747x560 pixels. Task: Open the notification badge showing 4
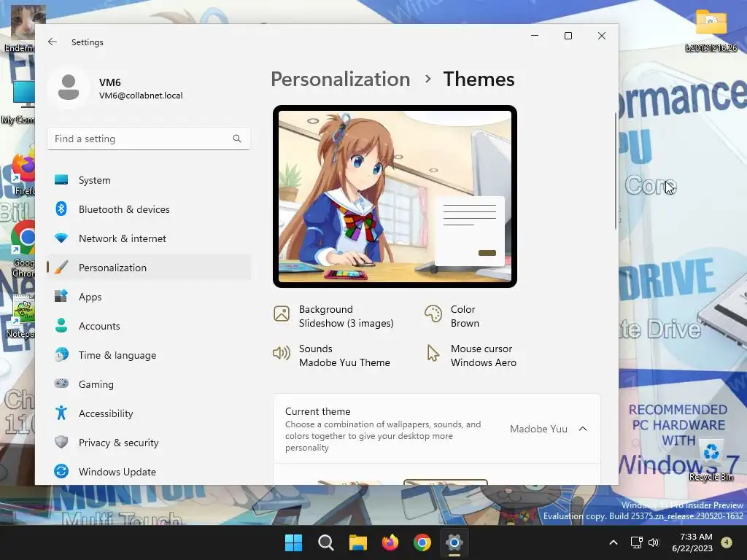point(727,542)
